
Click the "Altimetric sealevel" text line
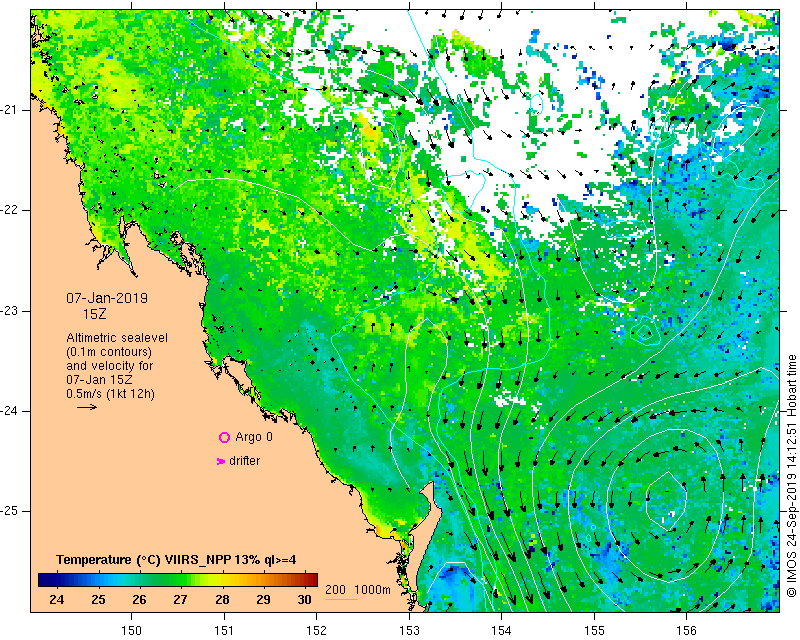pyautogui.click(x=117, y=338)
